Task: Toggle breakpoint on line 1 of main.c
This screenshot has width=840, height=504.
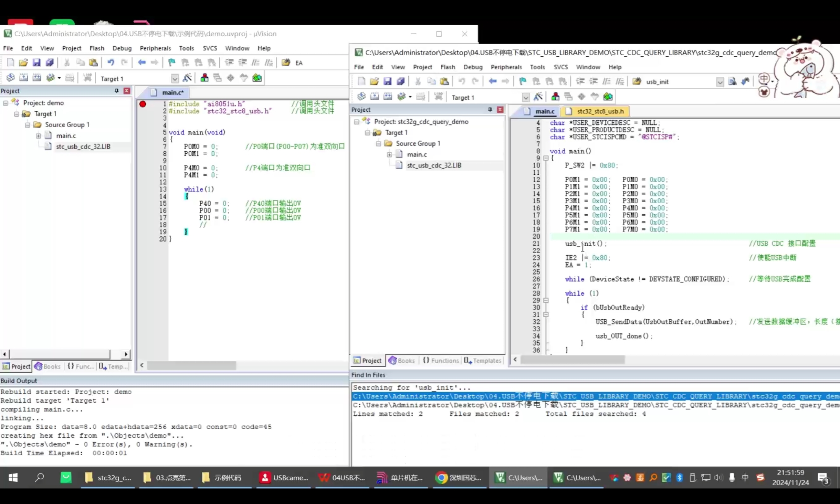Action: [x=143, y=104]
